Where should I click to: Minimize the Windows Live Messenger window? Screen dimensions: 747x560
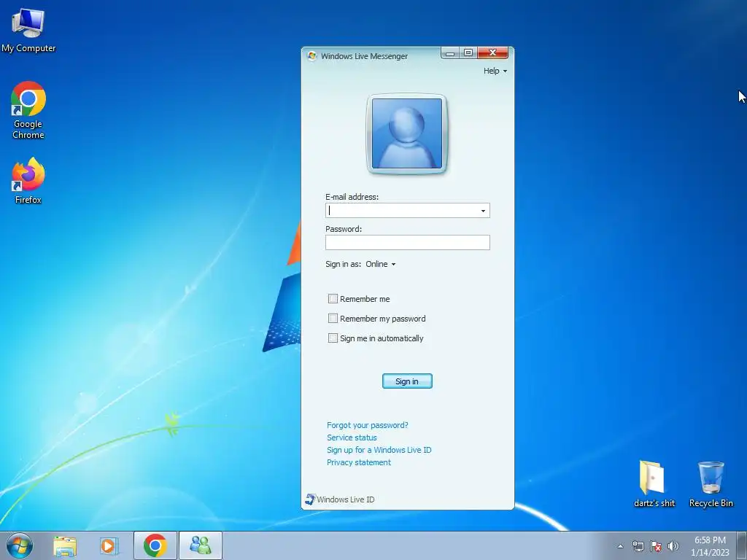[x=449, y=52]
